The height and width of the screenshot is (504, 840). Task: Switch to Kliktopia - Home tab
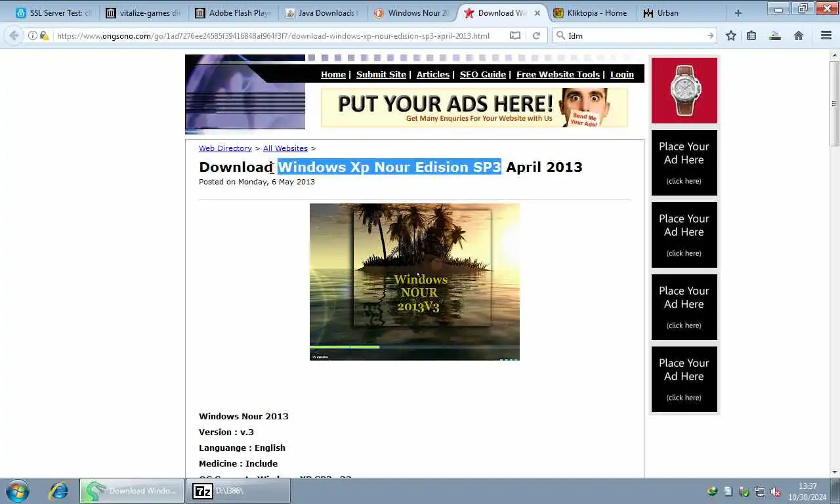[591, 12]
